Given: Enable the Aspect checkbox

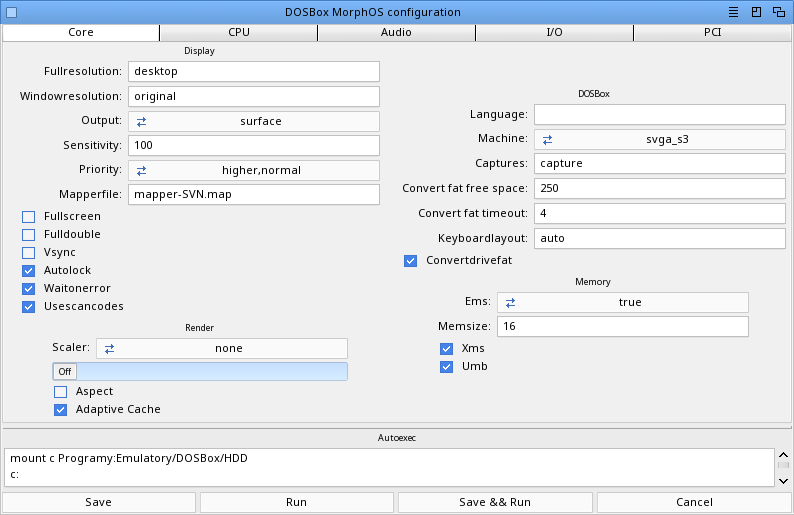Looking at the screenshot, I should click(x=60, y=391).
